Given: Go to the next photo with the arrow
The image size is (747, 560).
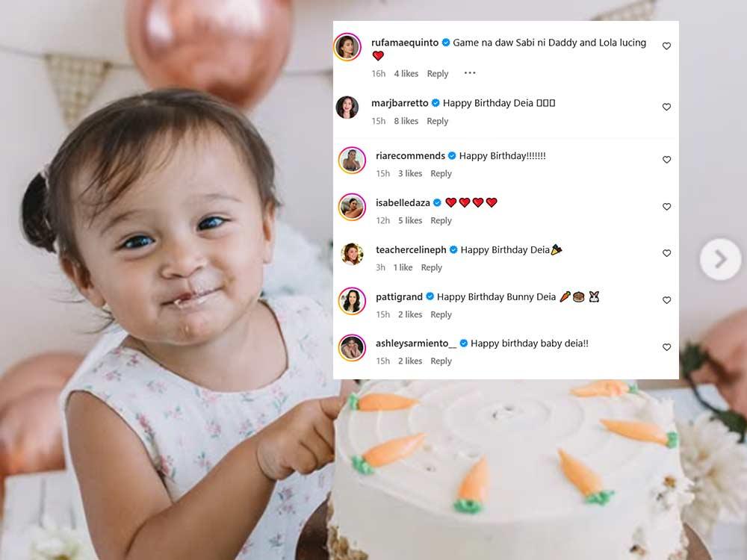Looking at the screenshot, I should click(x=720, y=259).
